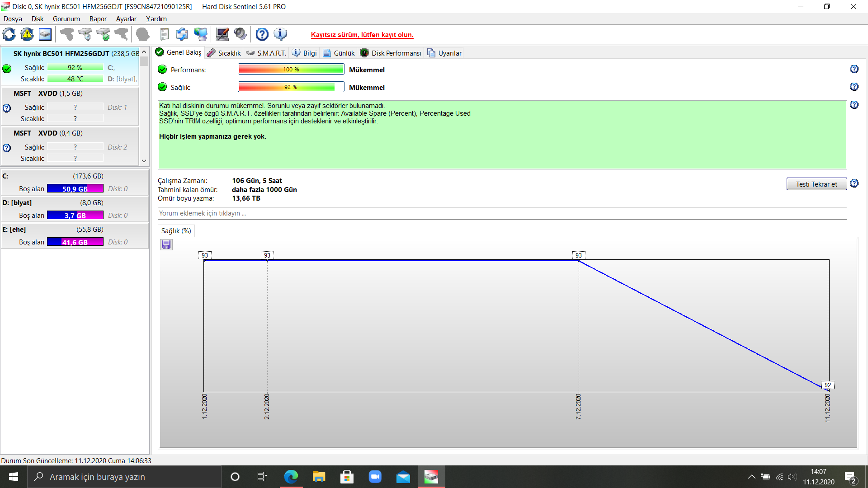Click help icon beside green status text box

(854, 105)
